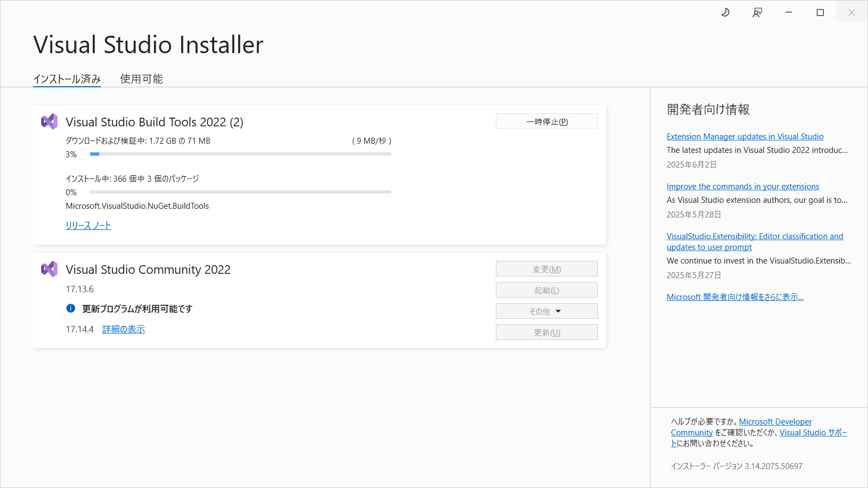Click the download progress bar at 3%
This screenshot has height=488, width=868.
click(240, 154)
